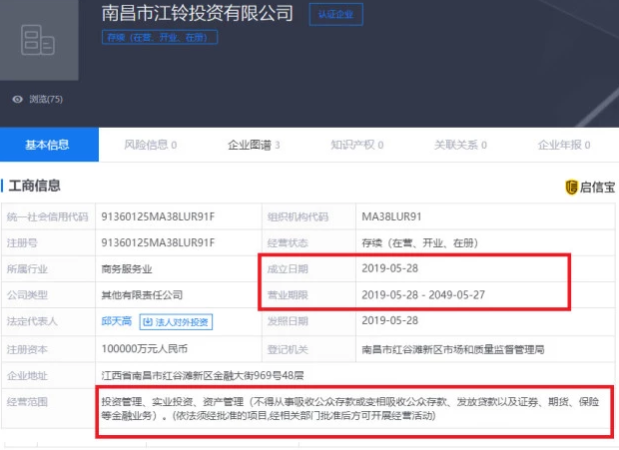
Task: Open the 基本信息 tab
Action: coord(49,144)
